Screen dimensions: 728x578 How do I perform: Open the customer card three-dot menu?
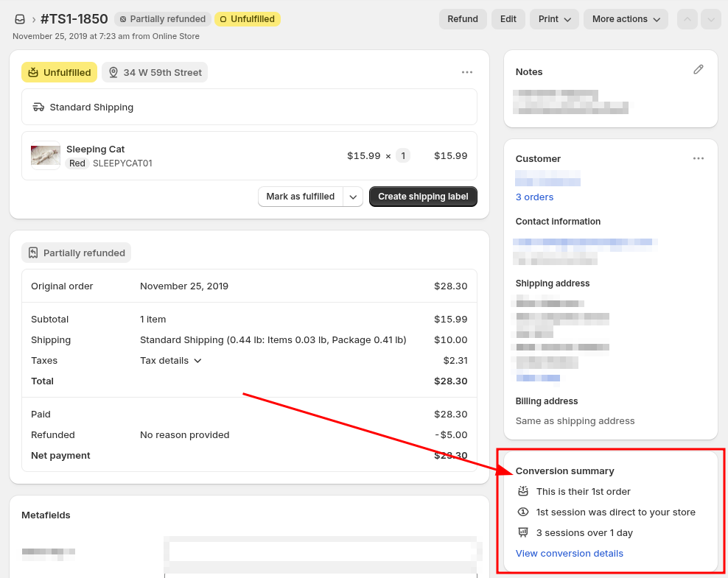pyautogui.click(x=699, y=158)
